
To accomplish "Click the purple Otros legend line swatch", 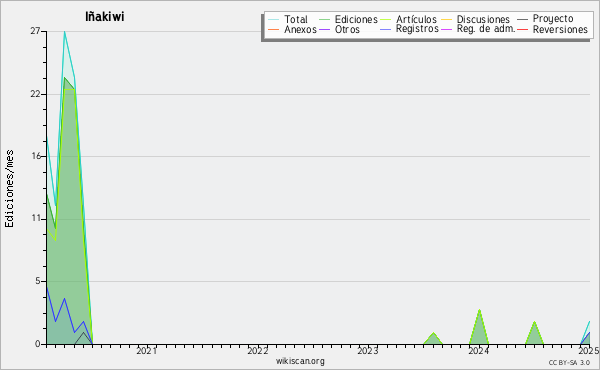I will [324, 29].
